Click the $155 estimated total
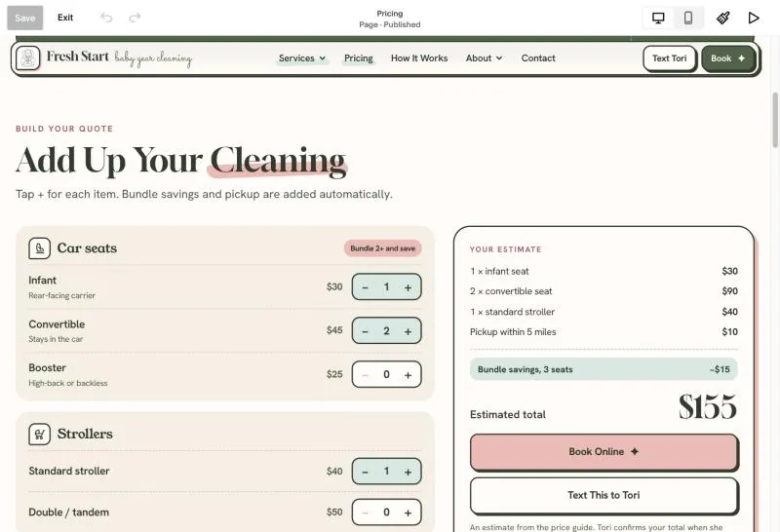Viewport: 780px width, 532px height. tap(708, 407)
